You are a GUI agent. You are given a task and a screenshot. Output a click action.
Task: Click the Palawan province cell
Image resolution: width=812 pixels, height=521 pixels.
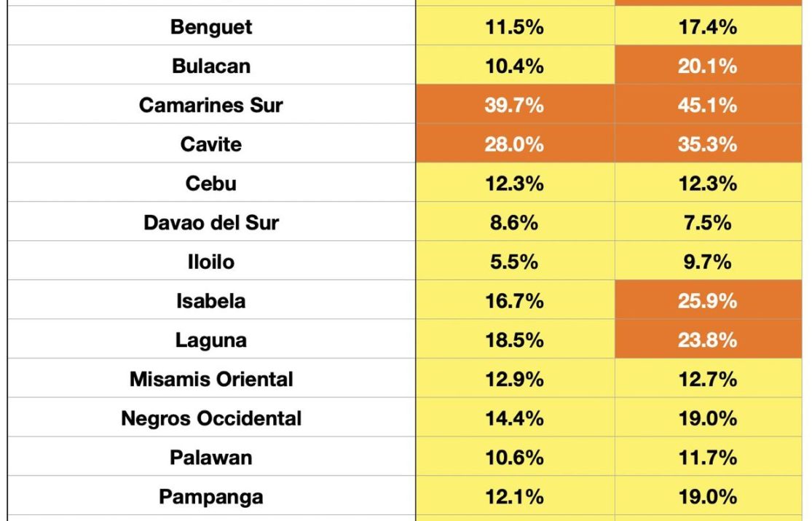(x=211, y=458)
